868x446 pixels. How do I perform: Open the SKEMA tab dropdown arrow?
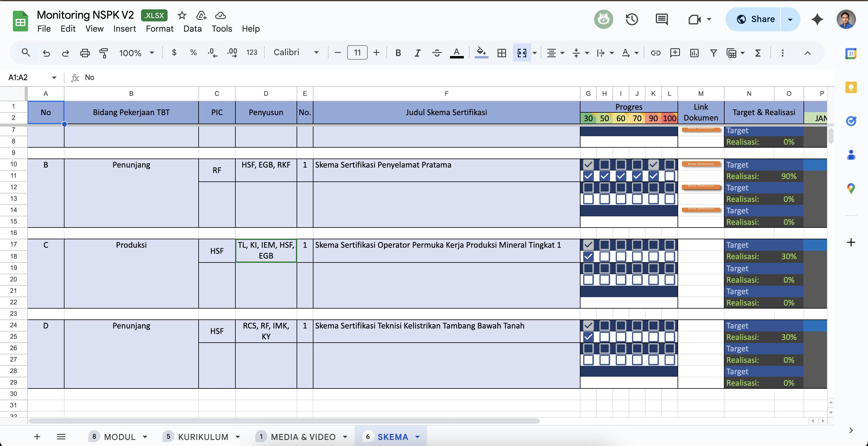point(417,437)
